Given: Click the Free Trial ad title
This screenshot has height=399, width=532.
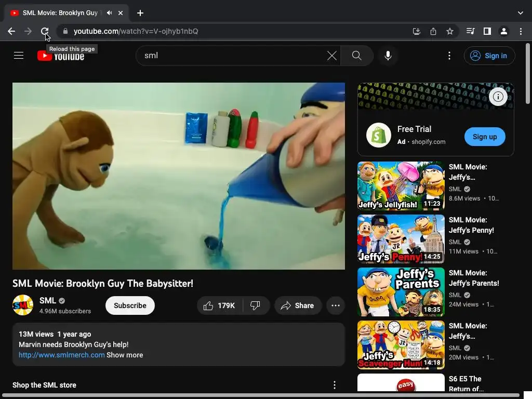Looking at the screenshot, I should click(x=414, y=129).
